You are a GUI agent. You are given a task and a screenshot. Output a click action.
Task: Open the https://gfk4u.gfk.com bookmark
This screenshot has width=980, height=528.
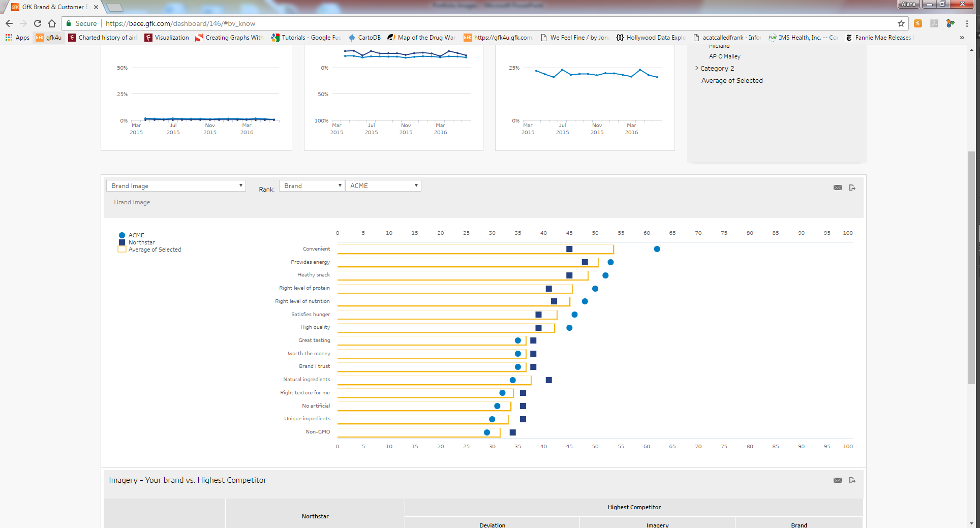(x=498, y=38)
